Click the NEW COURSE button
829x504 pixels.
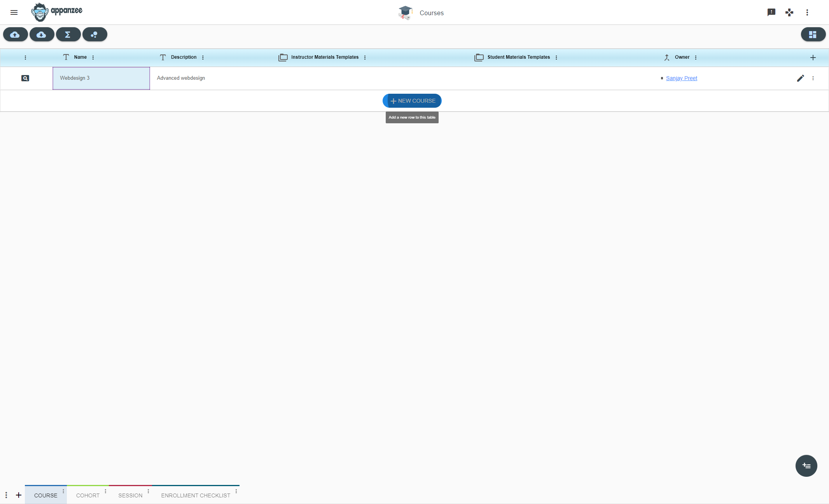(412, 101)
